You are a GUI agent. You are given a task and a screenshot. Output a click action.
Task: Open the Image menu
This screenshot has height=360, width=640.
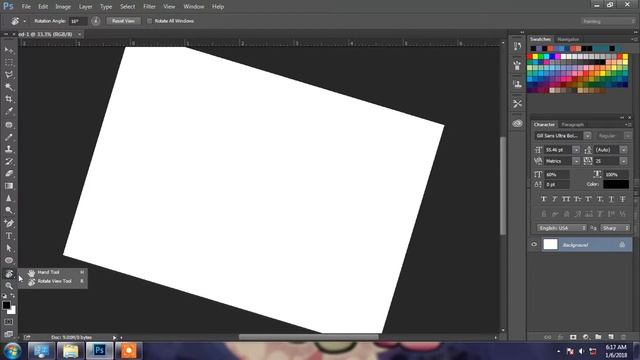pos(63,7)
